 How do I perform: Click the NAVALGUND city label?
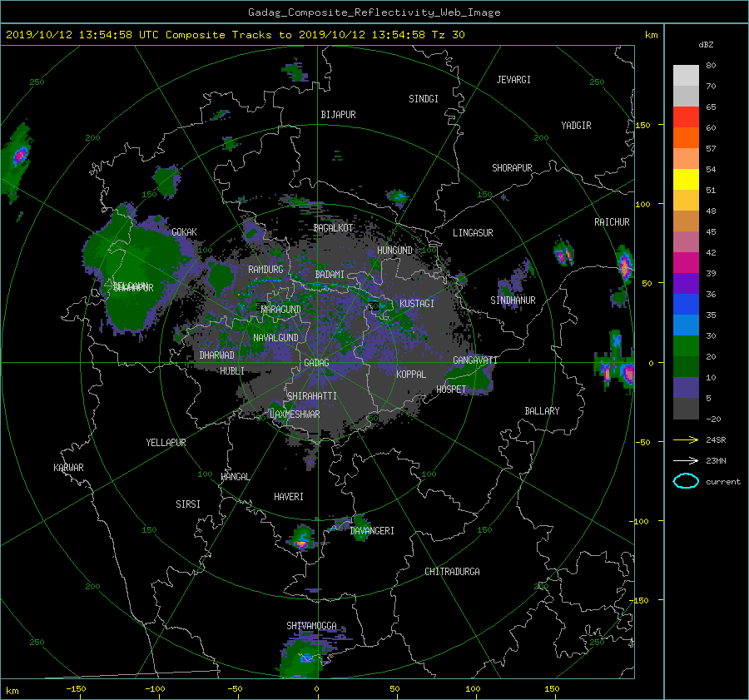(275, 338)
